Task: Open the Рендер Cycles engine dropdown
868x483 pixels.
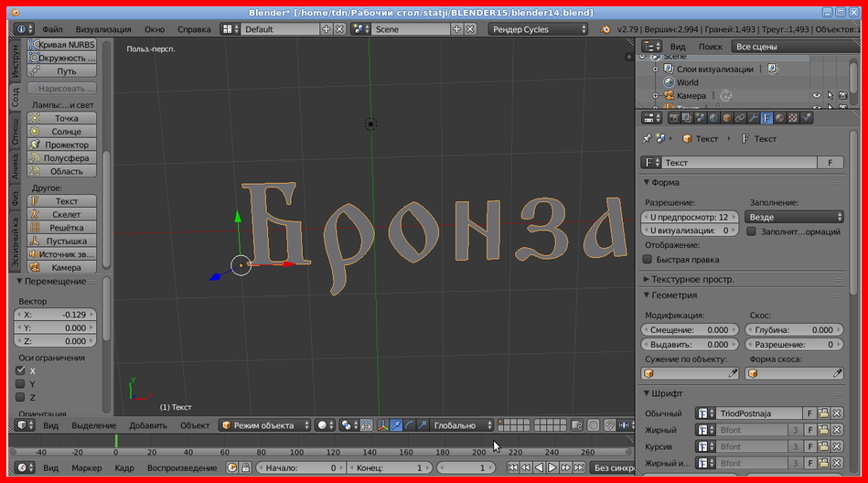Action: click(x=538, y=29)
